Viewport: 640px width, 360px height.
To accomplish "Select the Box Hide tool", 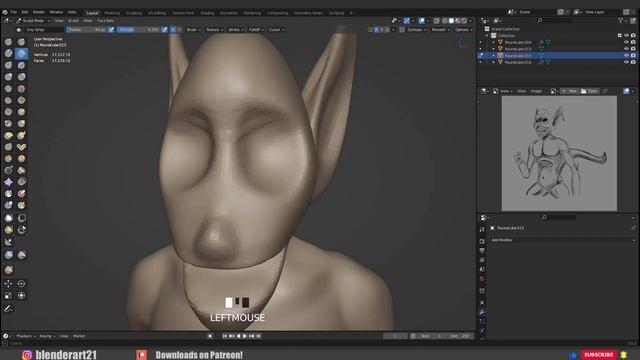I will coord(22,218).
